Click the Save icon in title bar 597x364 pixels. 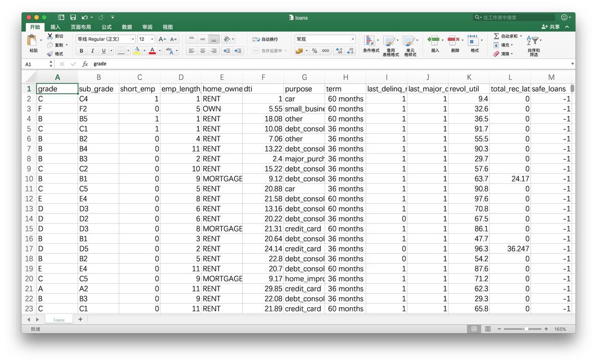pos(73,17)
